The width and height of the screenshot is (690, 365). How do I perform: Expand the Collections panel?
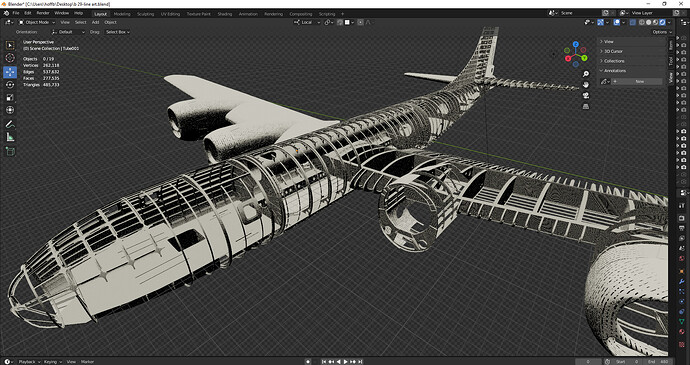pyautogui.click(x=632, y=61)
